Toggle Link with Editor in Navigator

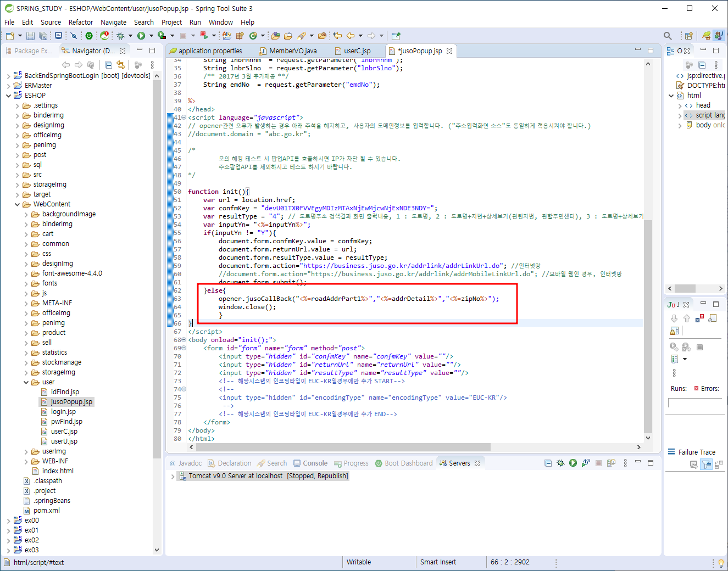(121, 65)
